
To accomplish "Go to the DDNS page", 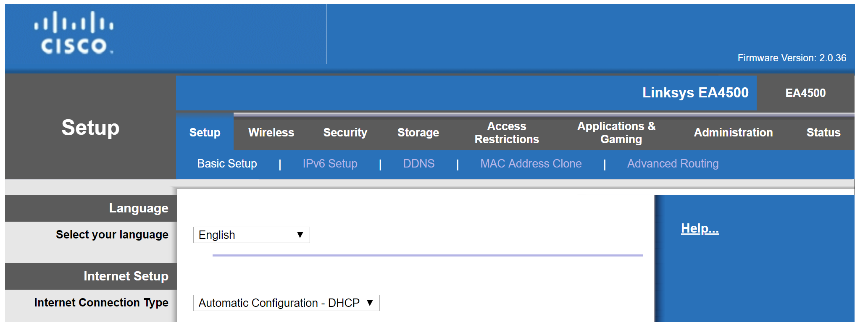I will 418,164.
